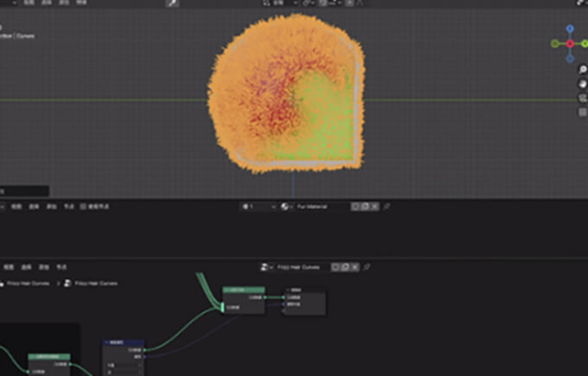Open the Add menu in shader editor header
The width and height of the screenshot is (588, 376).
(x=51, y=207)
